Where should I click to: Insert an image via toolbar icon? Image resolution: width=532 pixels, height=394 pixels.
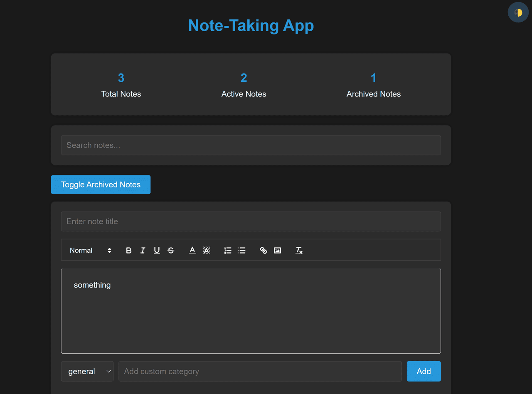pyautogui.click(x=278, y=250)
